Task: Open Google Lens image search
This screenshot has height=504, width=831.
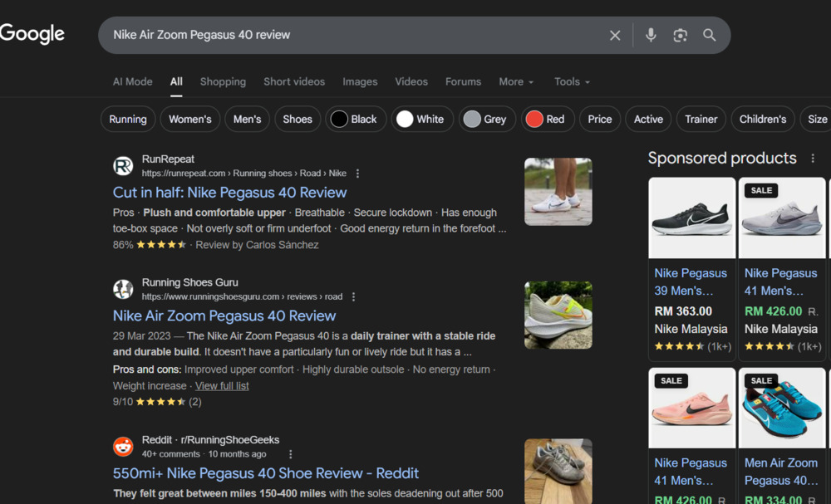Action: (x=680, y=35)
